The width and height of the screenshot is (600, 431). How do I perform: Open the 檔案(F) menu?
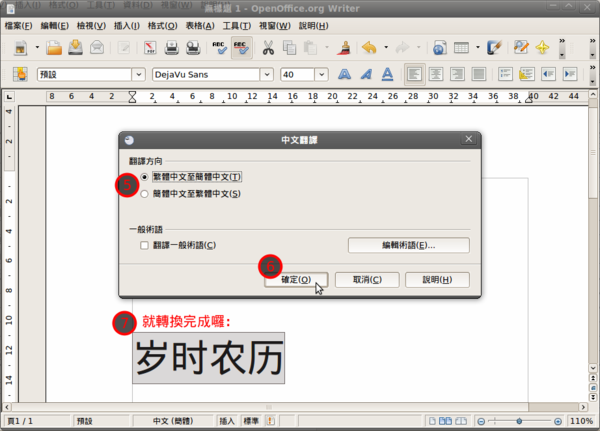(x=18, y=26)
